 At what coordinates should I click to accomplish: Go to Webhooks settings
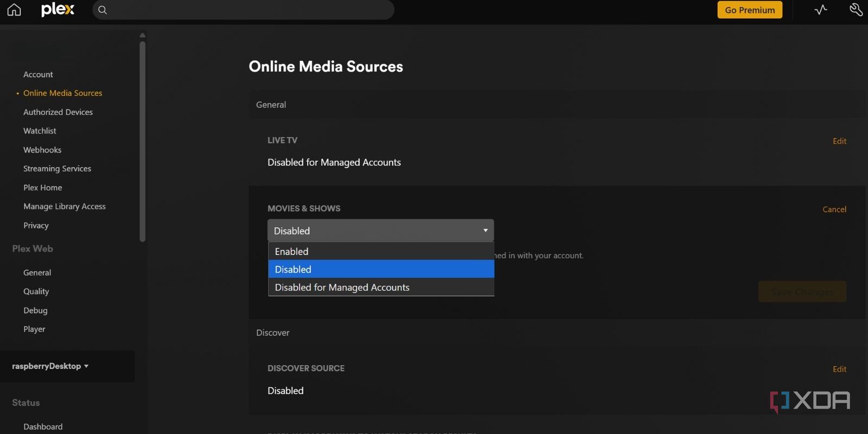pos(42,150)
